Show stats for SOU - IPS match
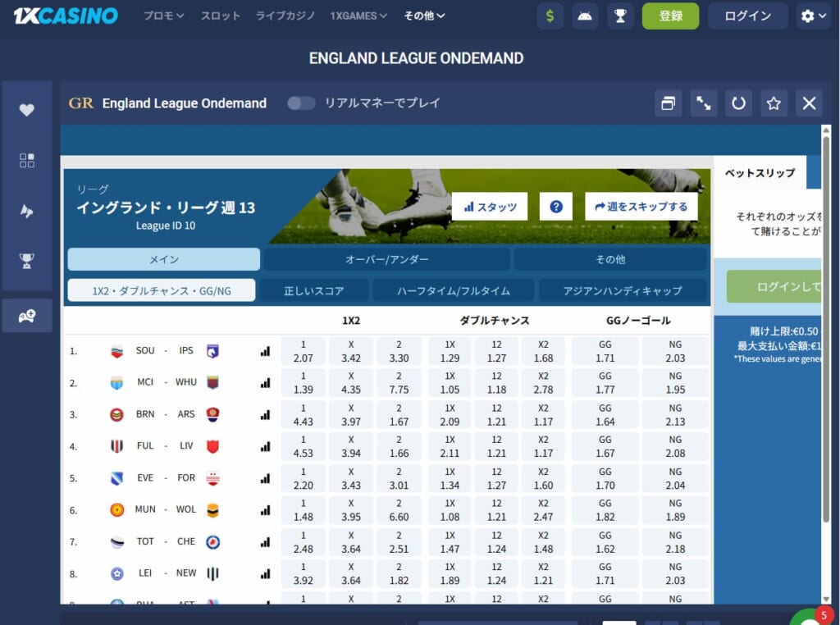 click(x=265, y=351)
